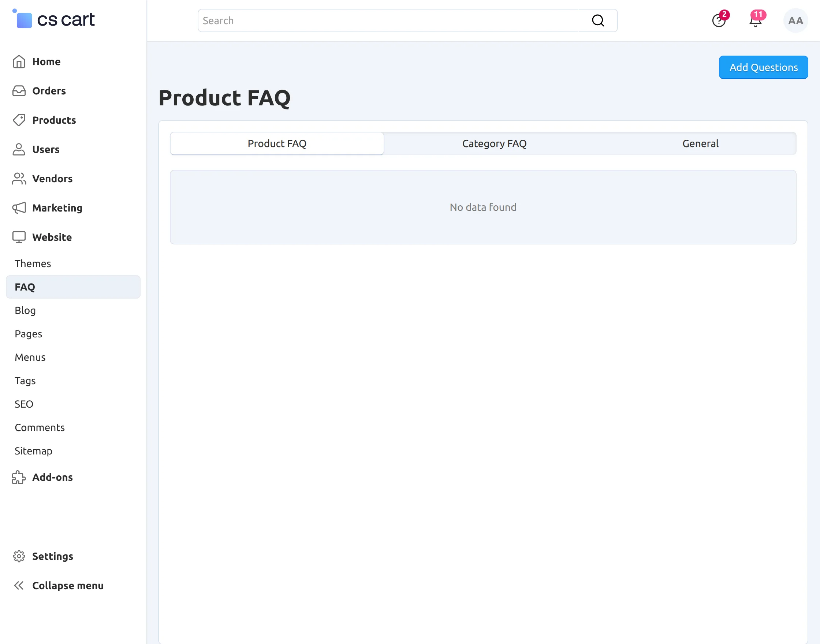Screen dimensions: 820x644
Task: Open the SEO sidebar item
Action: point(24,404)
